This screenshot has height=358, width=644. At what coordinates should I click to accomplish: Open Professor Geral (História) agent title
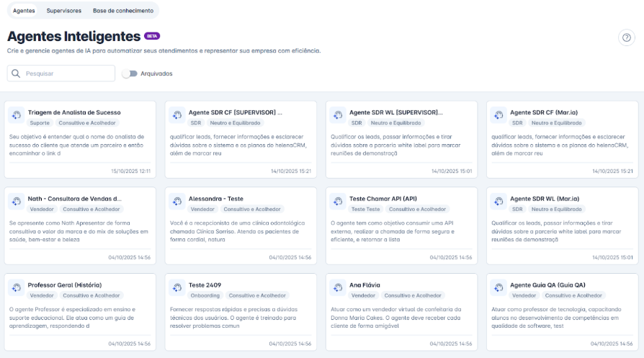[x=65, y=285]
